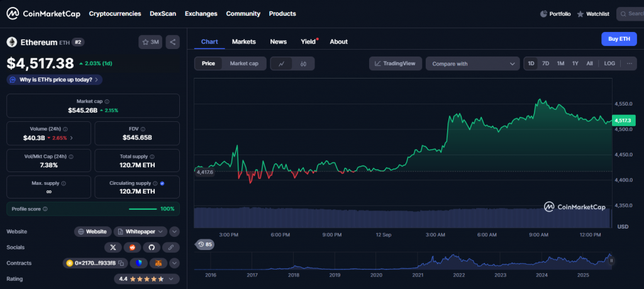The height and width of the screenshot is (289, 644).
Task: Focus the Search field in the header
Action: tap(630, 14)
